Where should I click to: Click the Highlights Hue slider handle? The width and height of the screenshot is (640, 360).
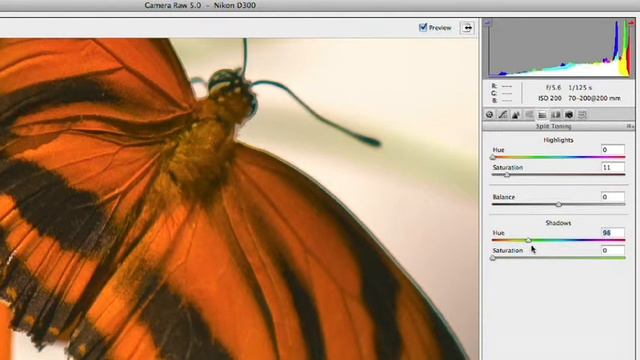[493, 158]
